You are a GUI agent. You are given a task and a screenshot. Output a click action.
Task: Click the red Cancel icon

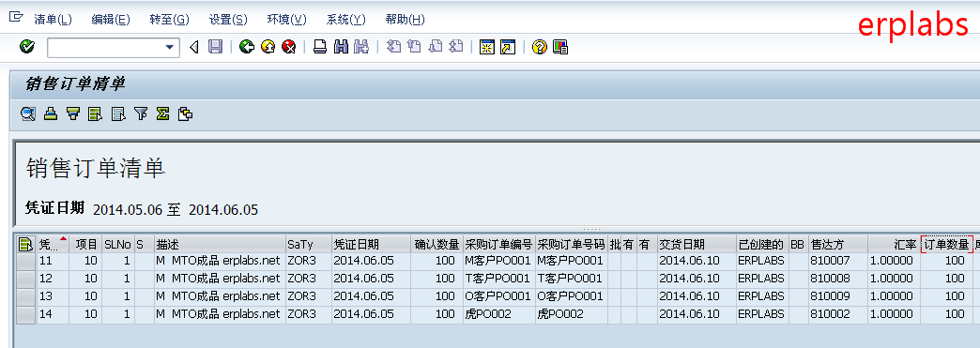click(289, 47)
